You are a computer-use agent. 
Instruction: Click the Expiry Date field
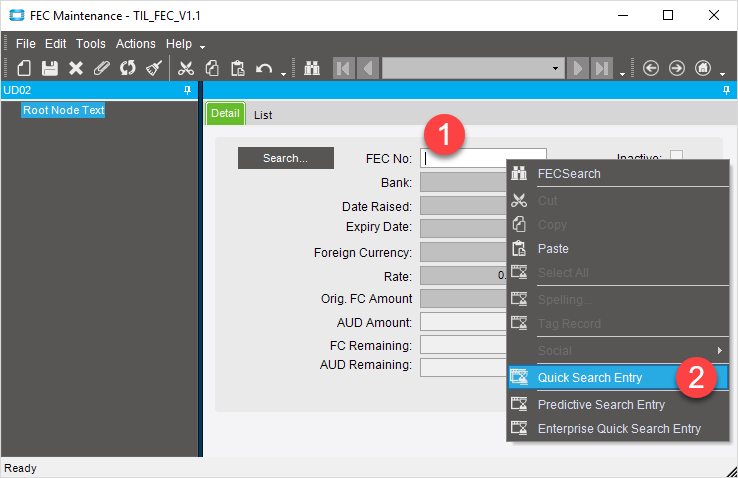click(463, 229)
